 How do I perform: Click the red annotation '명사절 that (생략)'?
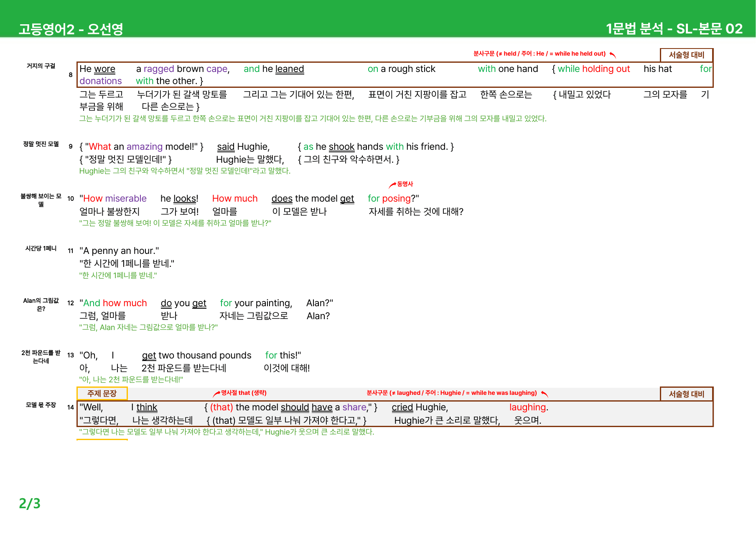point(244,393)
